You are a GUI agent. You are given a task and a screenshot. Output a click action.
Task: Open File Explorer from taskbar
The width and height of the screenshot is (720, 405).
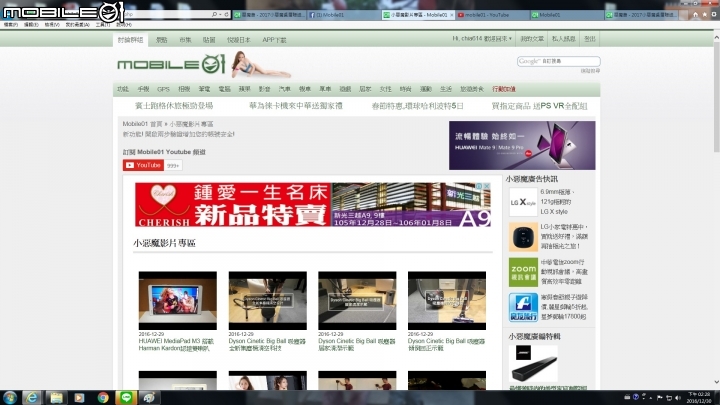56,398
